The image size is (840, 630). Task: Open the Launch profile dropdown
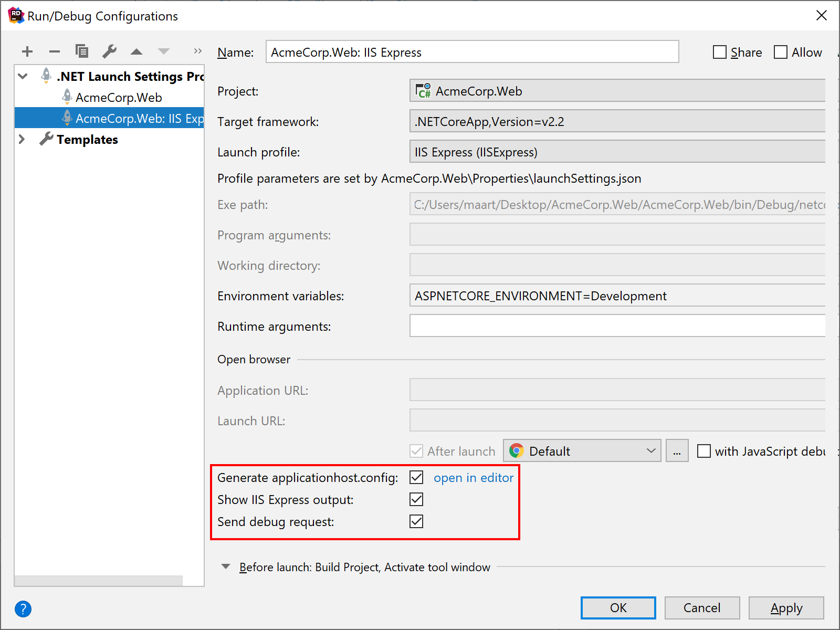[617, 152]
